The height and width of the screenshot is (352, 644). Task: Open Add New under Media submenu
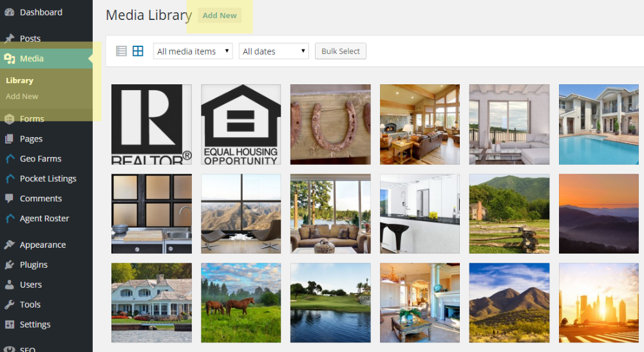[x=22, y=97]
